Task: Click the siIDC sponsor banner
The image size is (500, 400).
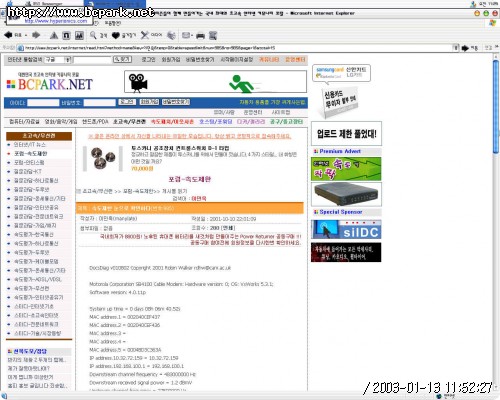Action: [x=346, y=229]
